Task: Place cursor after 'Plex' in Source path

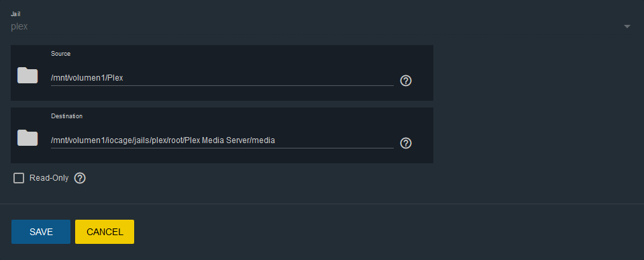Action: pos(123,78)
